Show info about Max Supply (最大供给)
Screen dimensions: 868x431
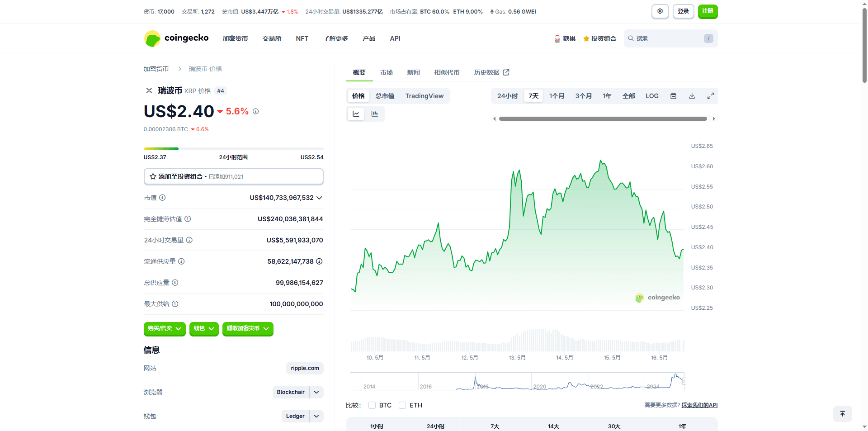(x=175, y=304)
